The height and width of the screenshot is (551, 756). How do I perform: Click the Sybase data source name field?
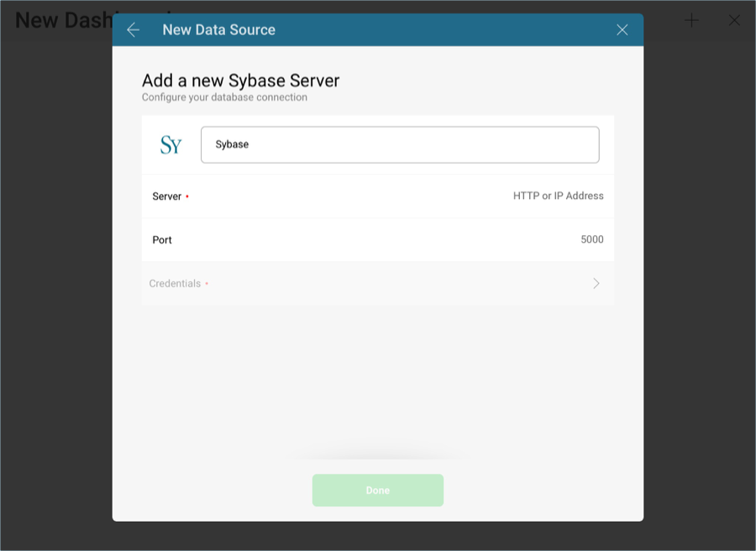(x=400, y=144)
